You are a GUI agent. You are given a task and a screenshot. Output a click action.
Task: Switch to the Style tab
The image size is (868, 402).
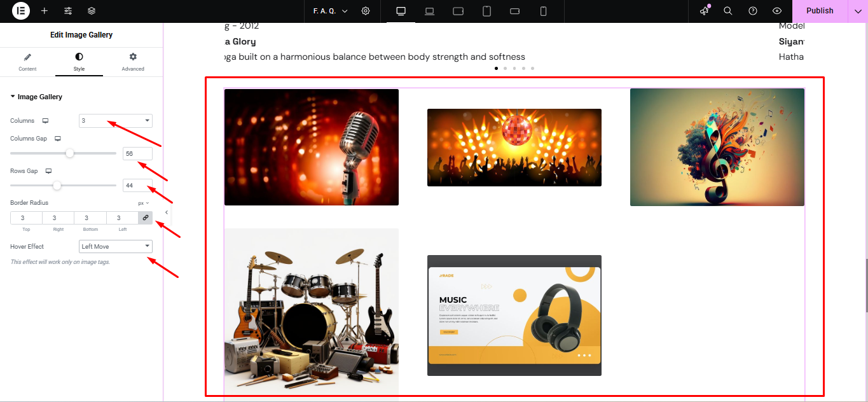click(79, 62)
